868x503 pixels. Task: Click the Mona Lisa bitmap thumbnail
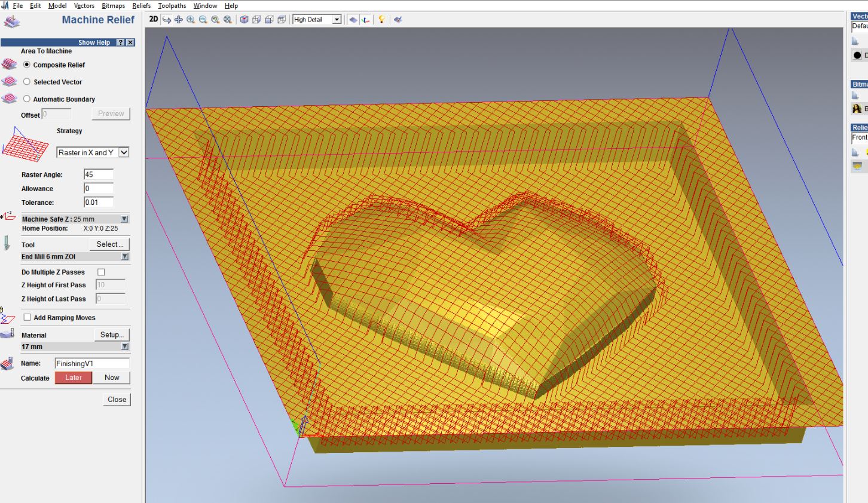857,109
